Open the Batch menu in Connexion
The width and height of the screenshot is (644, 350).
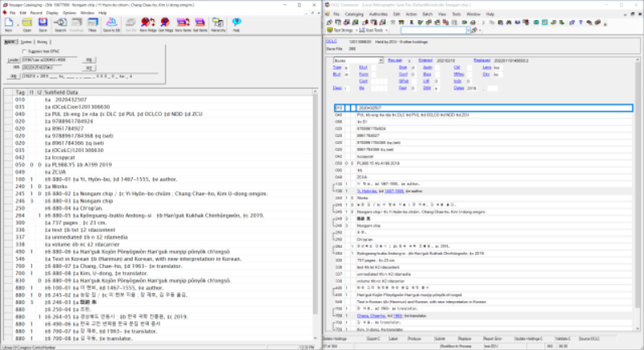(427, 14)
